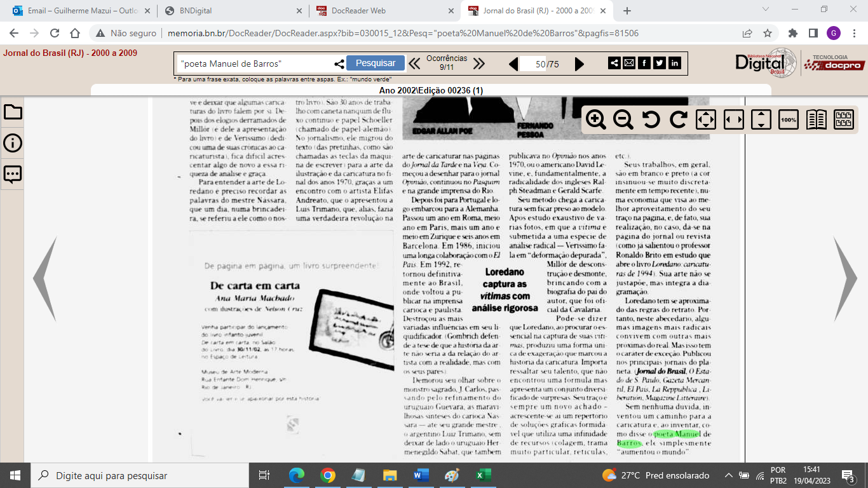Open Task View in taskbar
868x488 pixels.
coord(265,475)
